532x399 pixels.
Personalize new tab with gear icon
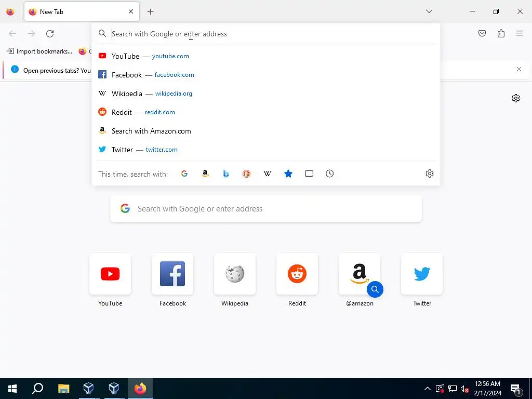[516, 98]
